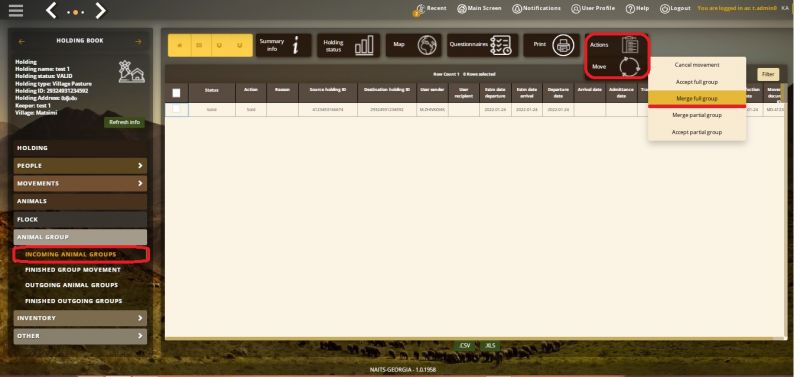Expand the People section
The image size is (800, 377).
point(80,166)
